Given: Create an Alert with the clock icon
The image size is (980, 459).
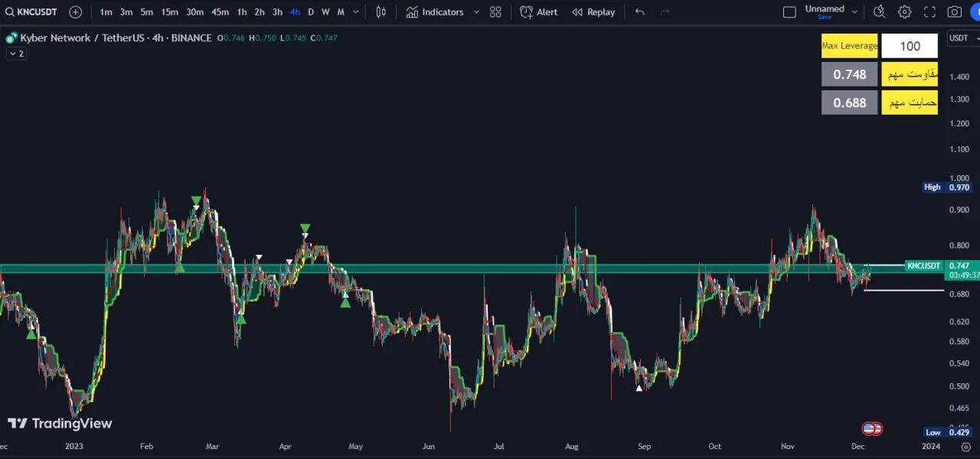Looking at the screenshot, I should (x=539, y=12).
